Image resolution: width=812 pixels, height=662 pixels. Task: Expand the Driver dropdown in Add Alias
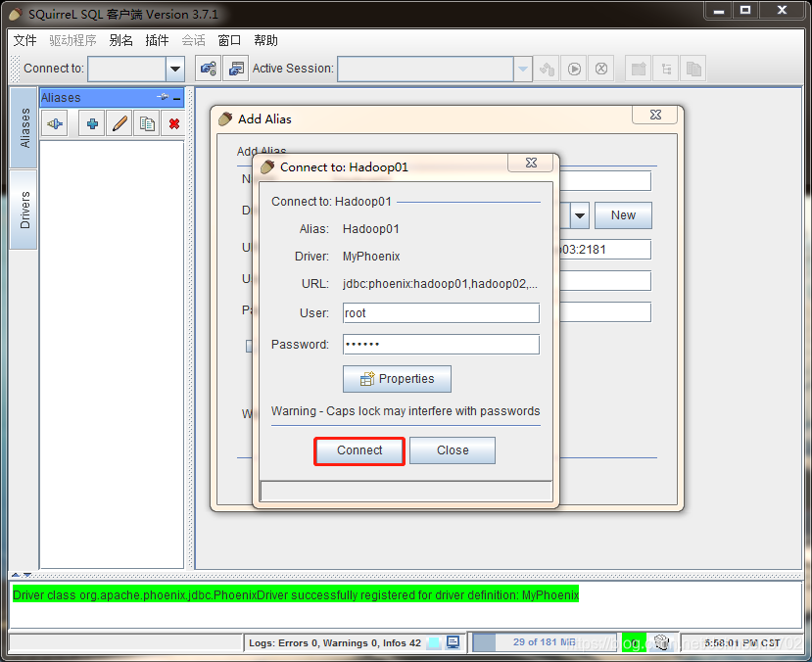pos(580,215)
